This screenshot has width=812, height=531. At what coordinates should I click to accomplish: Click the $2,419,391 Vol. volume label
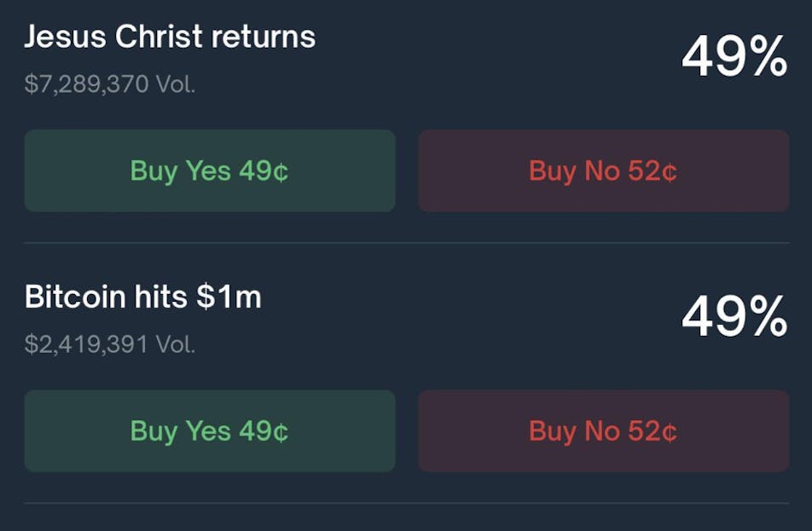(x=110, y=344)
